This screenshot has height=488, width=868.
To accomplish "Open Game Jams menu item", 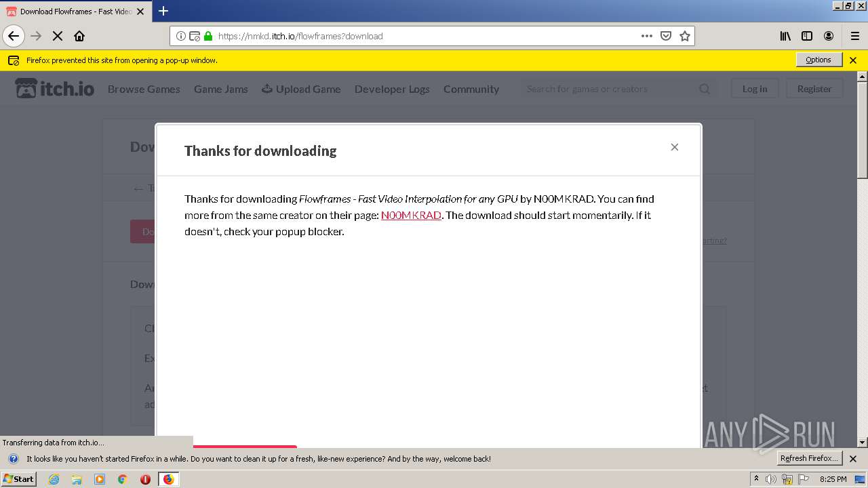I will (x=221, y=89).
